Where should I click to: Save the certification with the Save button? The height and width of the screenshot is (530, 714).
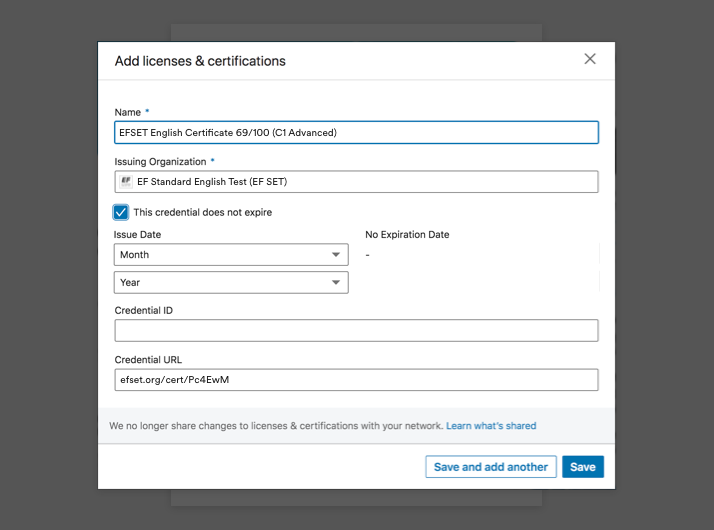(582, 467)
